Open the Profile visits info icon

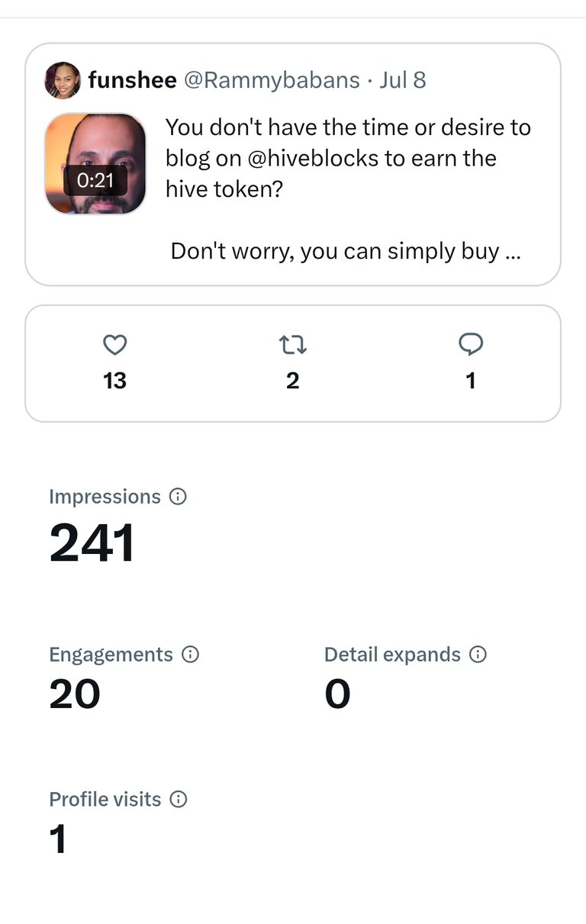pos(178,800)
